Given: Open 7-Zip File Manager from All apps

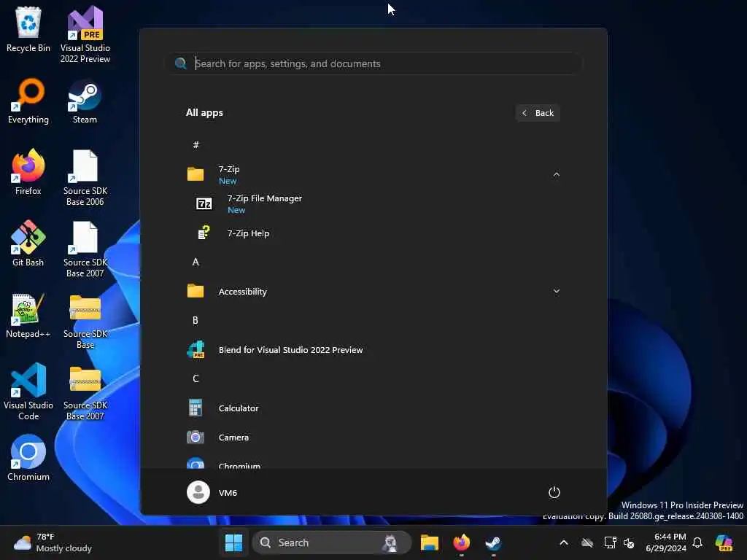Looking at the screenshot, I should click(373, 204).
